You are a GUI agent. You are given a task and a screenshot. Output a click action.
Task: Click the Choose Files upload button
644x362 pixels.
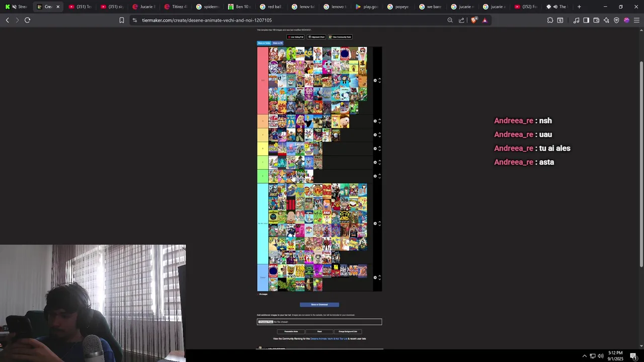point(266,322)
